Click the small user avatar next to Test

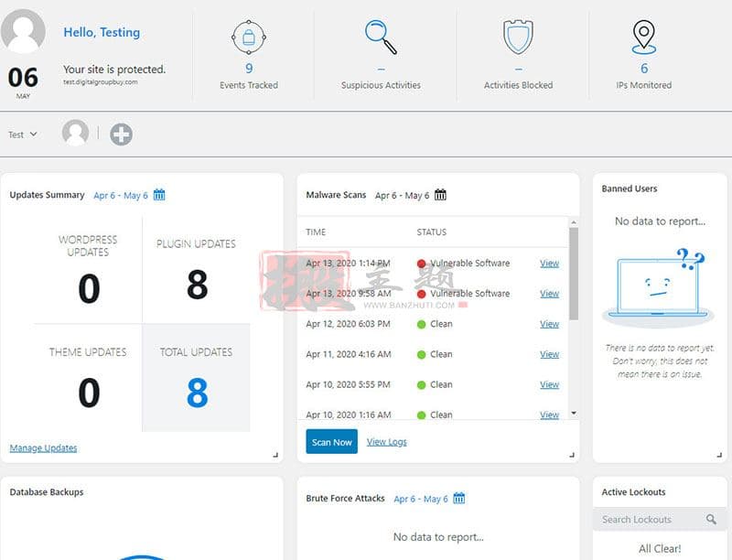75,133
